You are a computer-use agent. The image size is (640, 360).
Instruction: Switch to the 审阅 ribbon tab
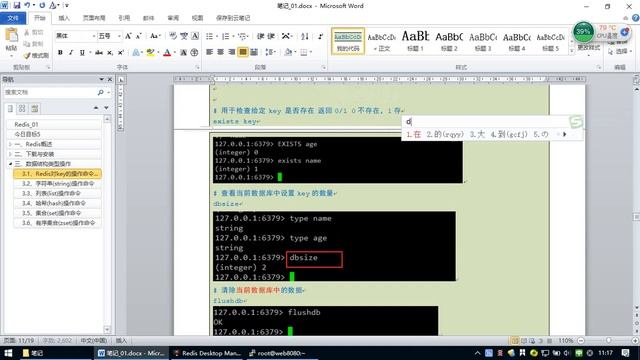coord(173,18)
